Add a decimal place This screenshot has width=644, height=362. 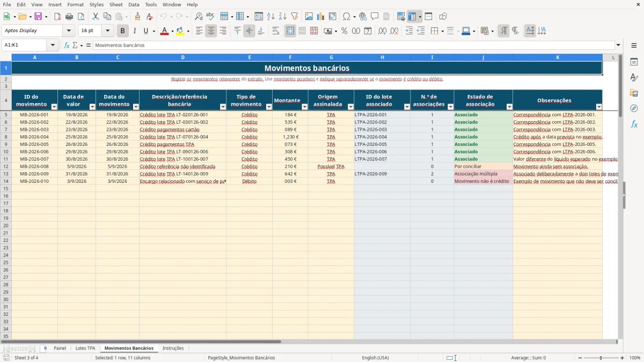tap(383, 31)
